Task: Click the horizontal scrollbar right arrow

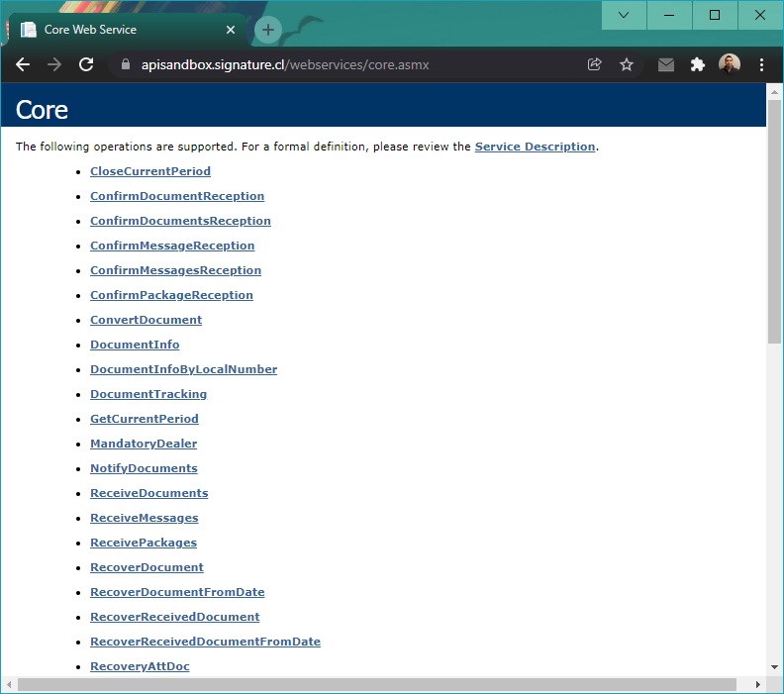Action: pos(757,684)
